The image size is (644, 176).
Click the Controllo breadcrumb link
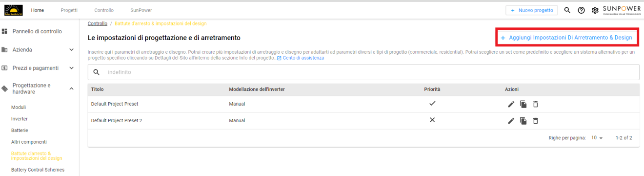tap(98, 23)
